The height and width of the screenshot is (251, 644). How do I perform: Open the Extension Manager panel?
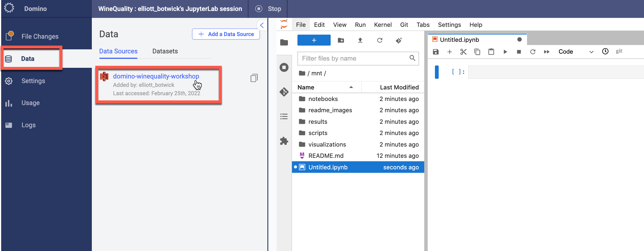click(284, 141)
